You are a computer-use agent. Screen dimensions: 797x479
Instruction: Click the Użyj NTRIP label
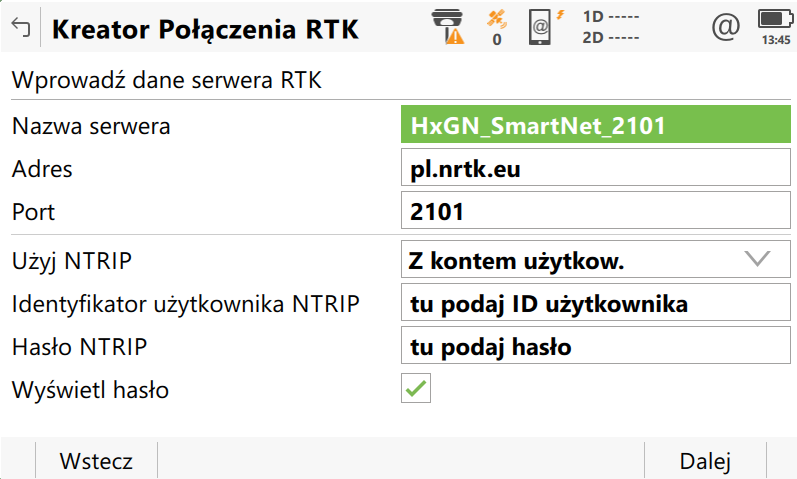click(x=72, y=261)
